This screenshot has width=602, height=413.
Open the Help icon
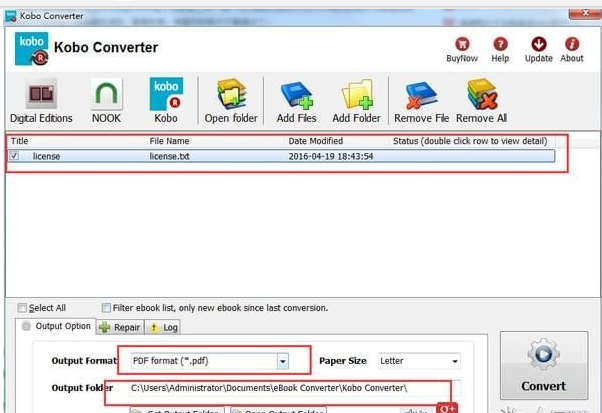[x=500, y=44]
